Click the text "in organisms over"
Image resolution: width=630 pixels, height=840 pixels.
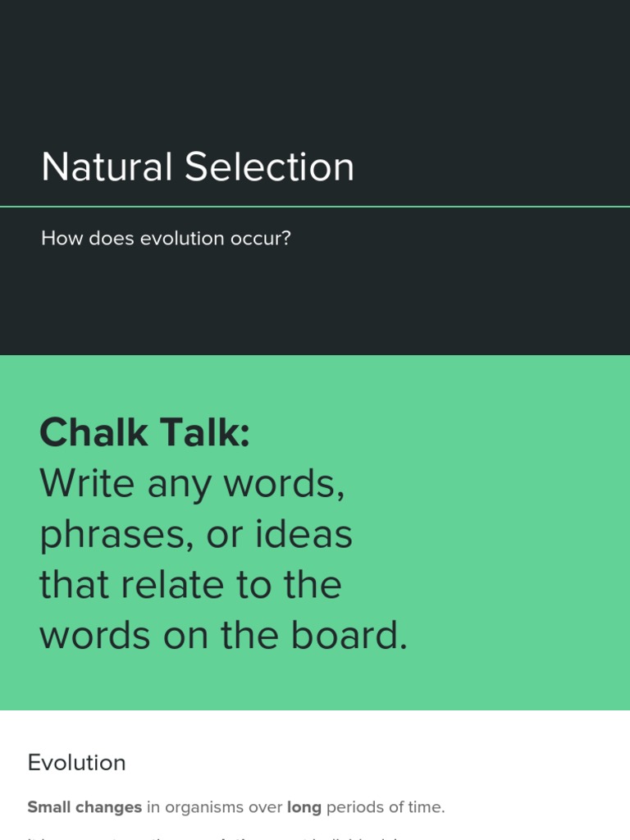(214, 807)
